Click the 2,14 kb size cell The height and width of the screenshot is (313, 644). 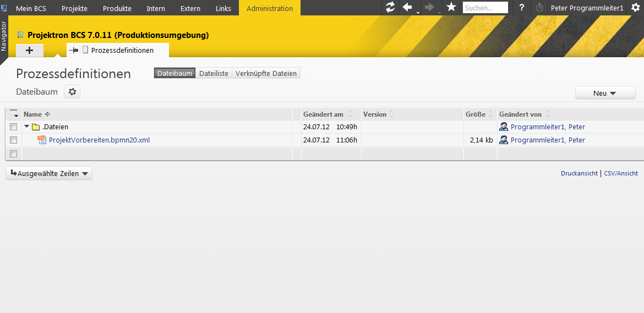click(481, 140)
